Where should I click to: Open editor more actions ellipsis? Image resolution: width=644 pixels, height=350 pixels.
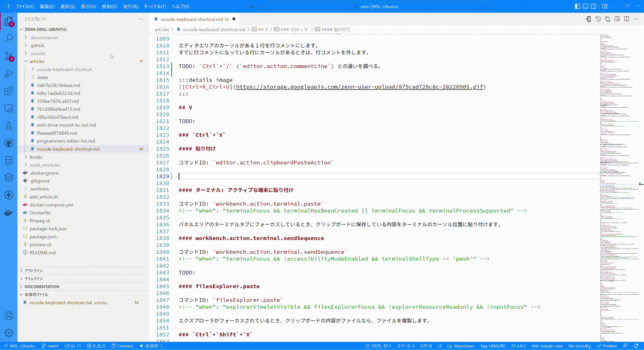click(636, 19)
